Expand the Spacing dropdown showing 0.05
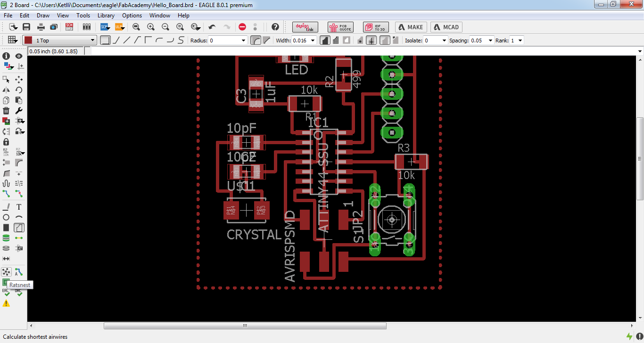 pos(490,41)
